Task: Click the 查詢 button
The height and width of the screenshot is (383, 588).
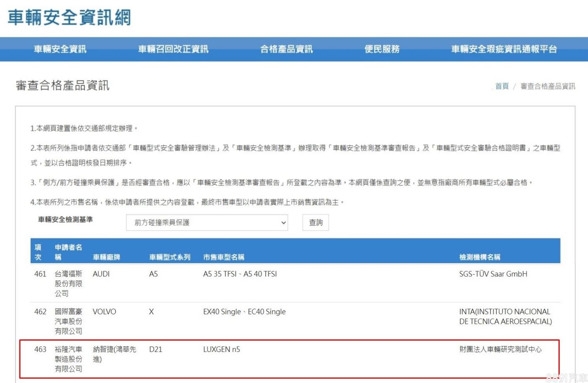Action: pyautogui.click(x=316, y=223)
